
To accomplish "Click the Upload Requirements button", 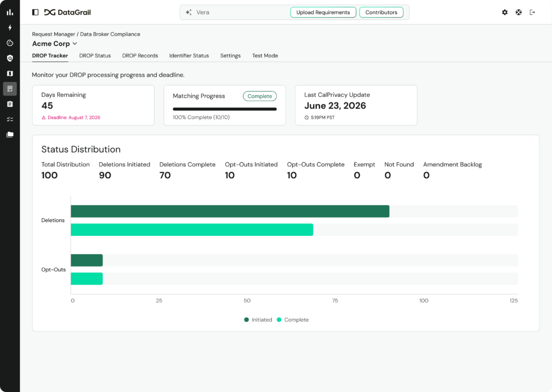I will pos(323,12).
